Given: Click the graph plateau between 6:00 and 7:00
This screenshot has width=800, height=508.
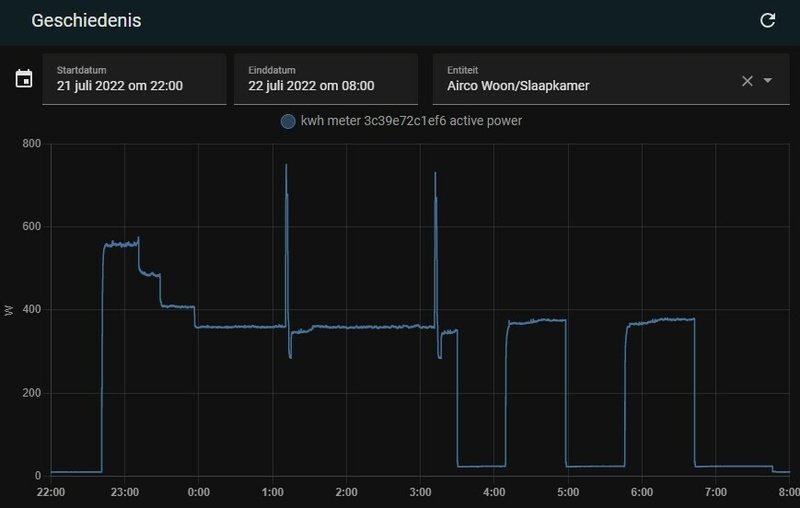Looking at the screenshot, I should point(661,321).
